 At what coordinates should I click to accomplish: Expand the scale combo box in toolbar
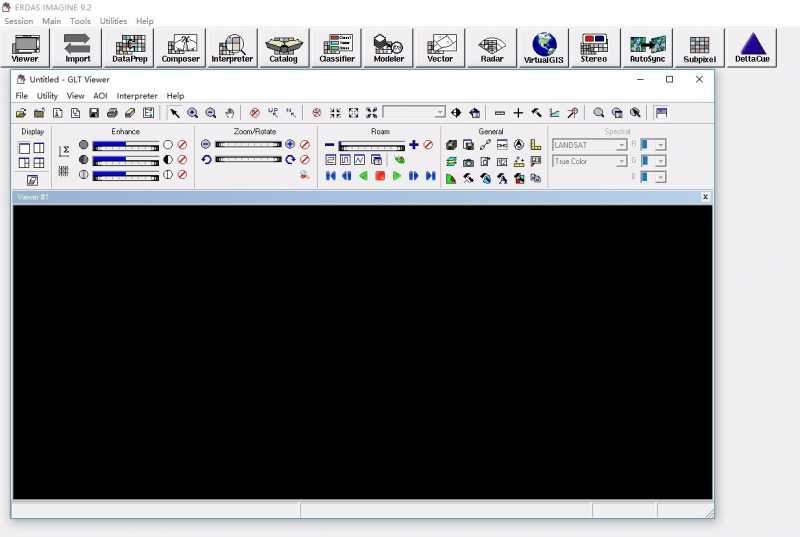click(x=439, y=113)
